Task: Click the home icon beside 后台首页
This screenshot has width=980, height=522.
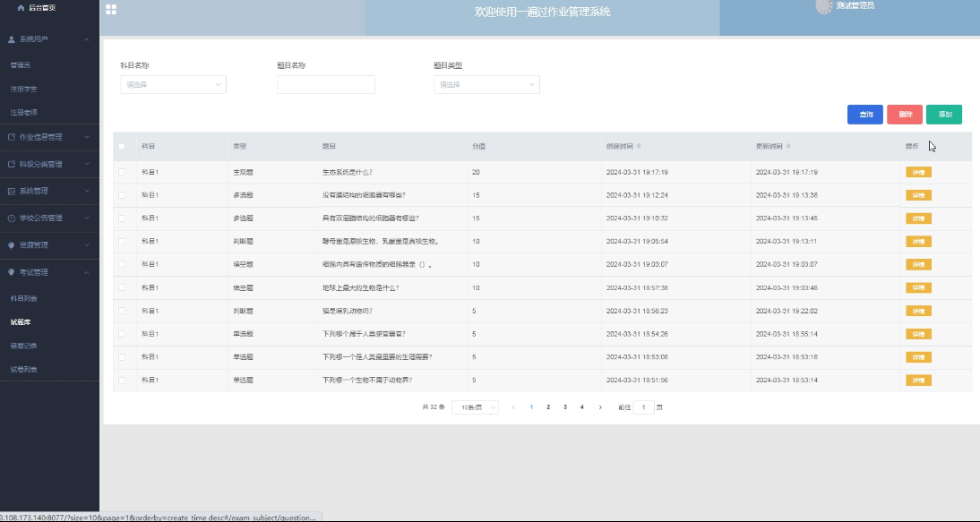Action: (x=21, y=8)
